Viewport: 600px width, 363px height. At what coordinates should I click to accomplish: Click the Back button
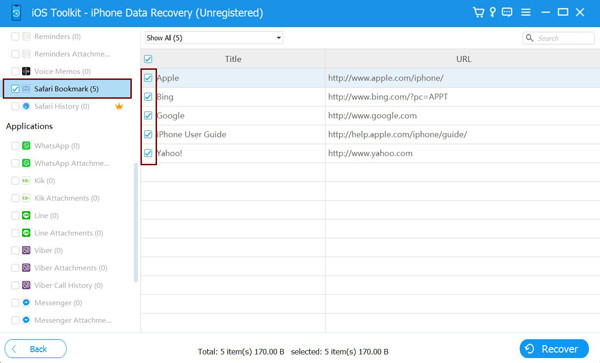[36, 349]
